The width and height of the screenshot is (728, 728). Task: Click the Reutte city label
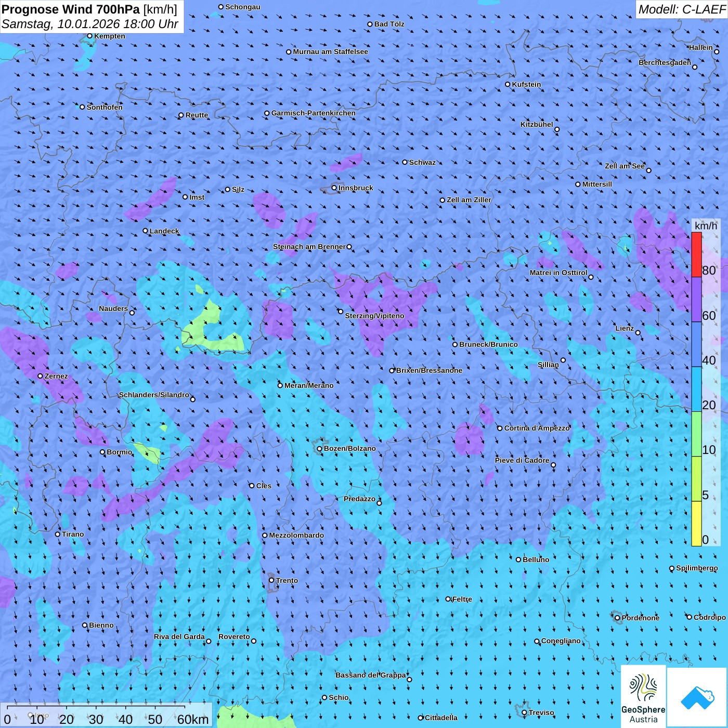coord(197,115)
